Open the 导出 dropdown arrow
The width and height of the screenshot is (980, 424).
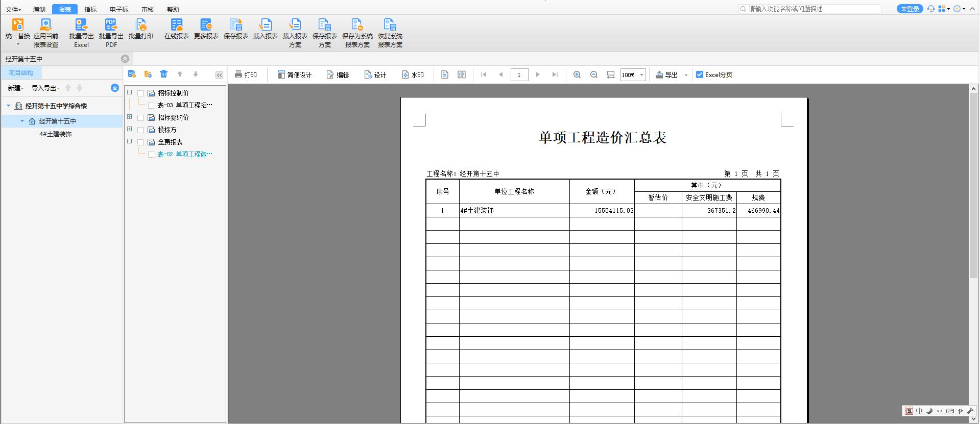(686, 75)
